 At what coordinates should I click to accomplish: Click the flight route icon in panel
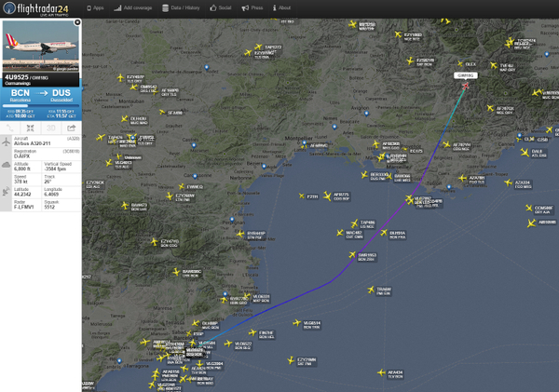point(10,128)
